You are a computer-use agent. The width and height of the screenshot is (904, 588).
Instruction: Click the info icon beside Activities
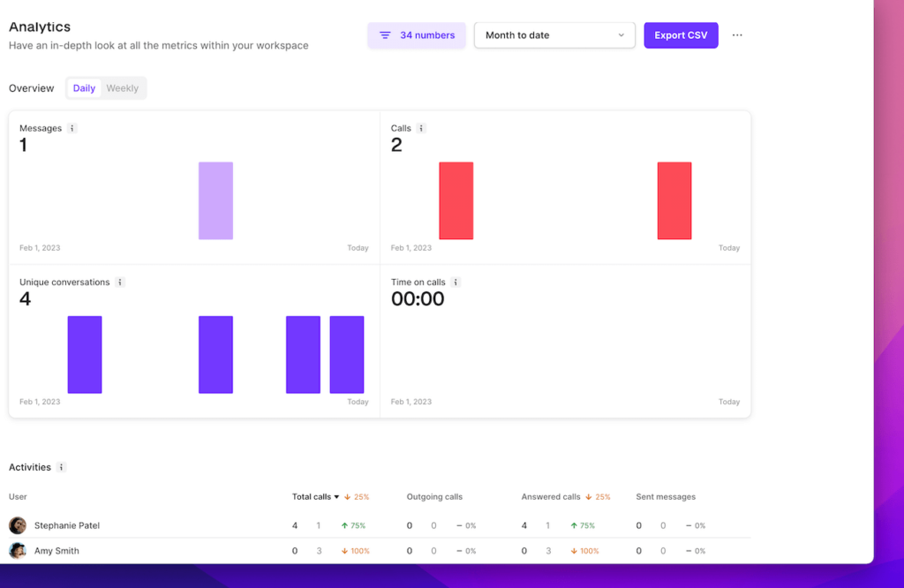(x=61, y=467)
